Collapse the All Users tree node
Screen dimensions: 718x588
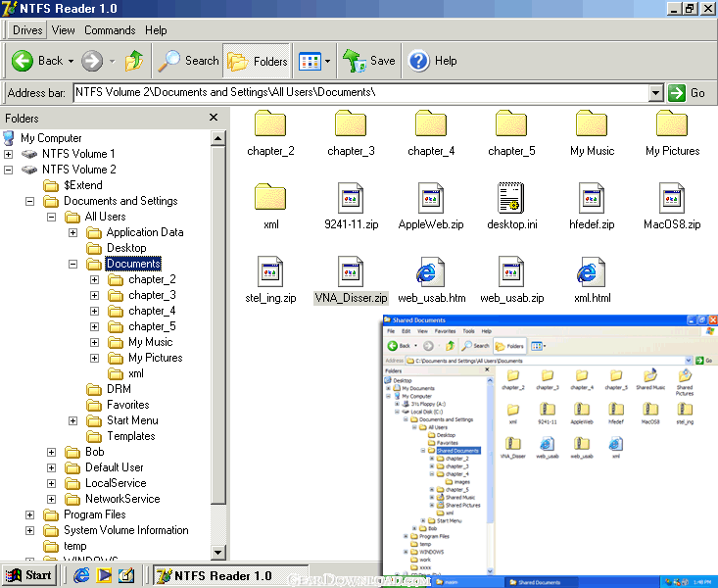point(51,217)
